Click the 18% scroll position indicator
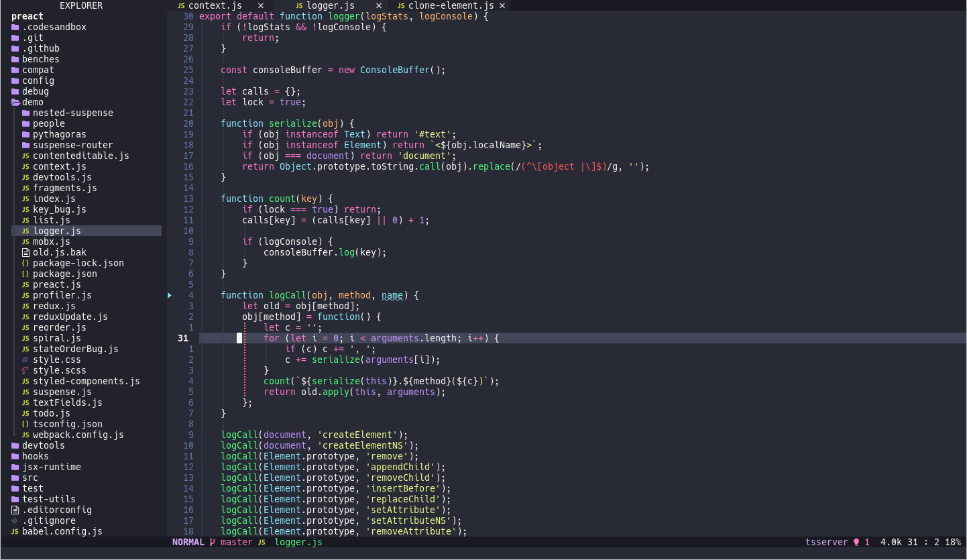The height and width of the screenshot is (560, 967). pos(953,542)
